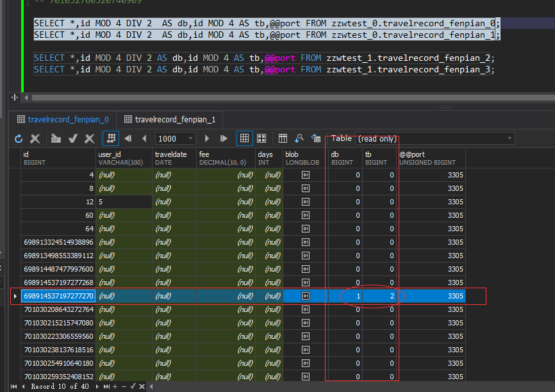The image size is (555, 392).
Task: Go to last page of results
Action: (x=224, y=139)
